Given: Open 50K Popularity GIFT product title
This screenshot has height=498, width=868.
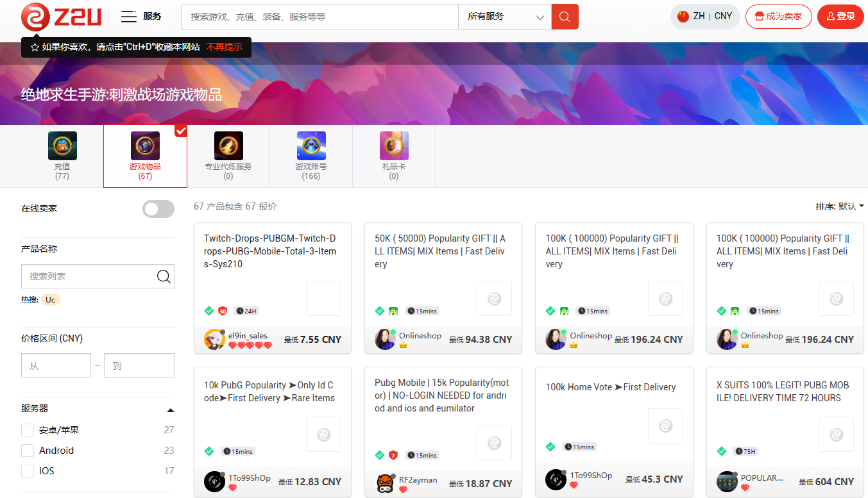Looking at the screenshot, I should [x=440, y=251].
